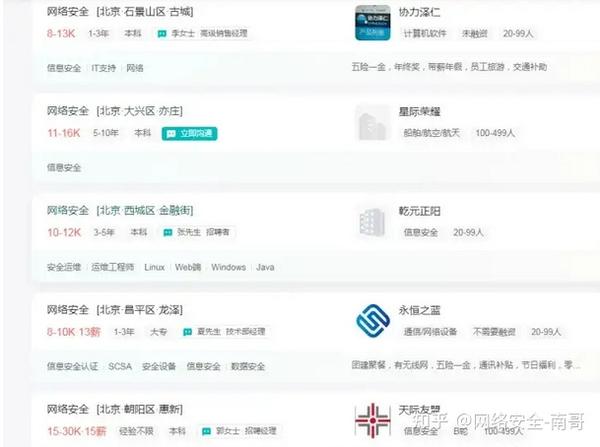
Task: Click the 立即沟通 button
Action: (x=189, y=133)
